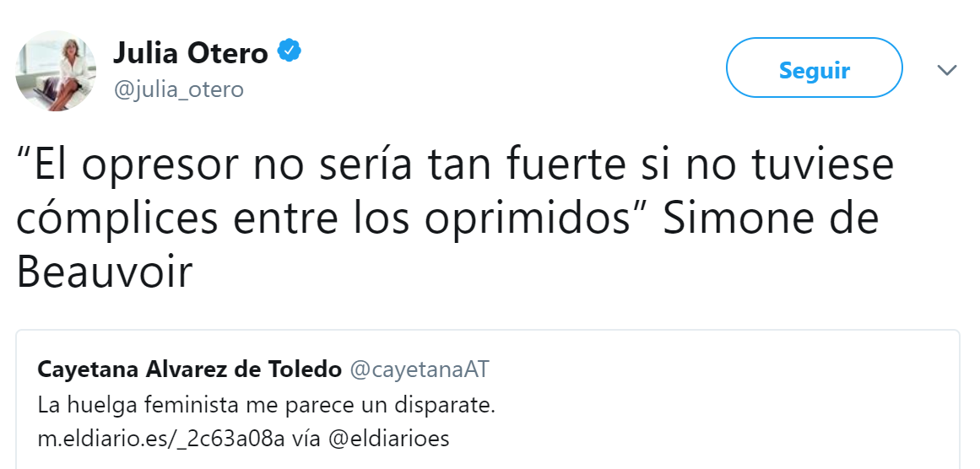The image size is (980, 469).
Task: Click the word "Beauvoir" on the last line
Action: point(105,272)
